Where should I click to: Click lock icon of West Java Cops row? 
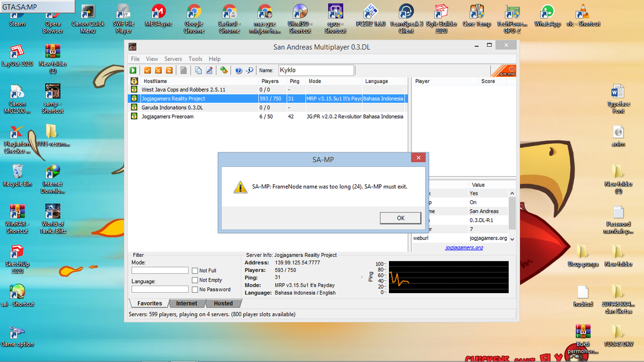[134, 89]
